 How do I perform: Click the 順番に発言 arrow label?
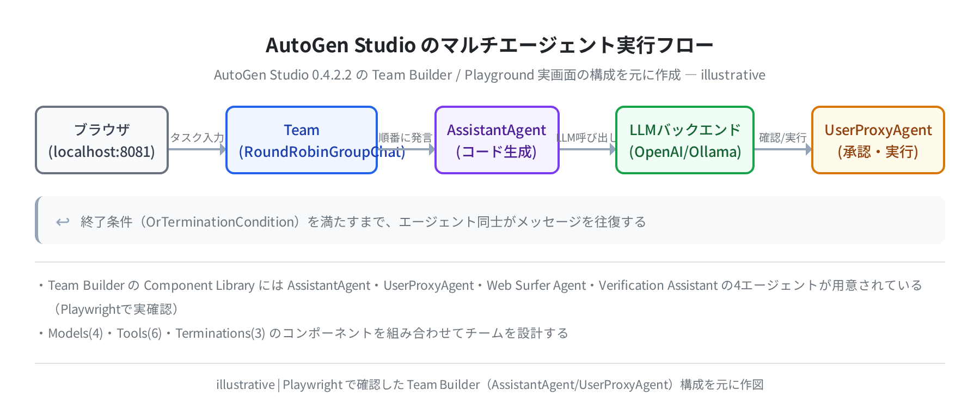pyautogui.click(x=406, y=137)
